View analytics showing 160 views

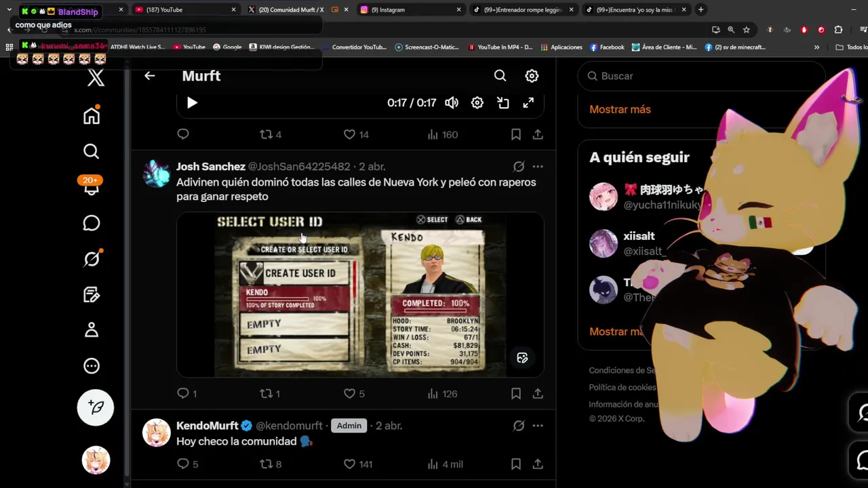(x=443, y=134)
